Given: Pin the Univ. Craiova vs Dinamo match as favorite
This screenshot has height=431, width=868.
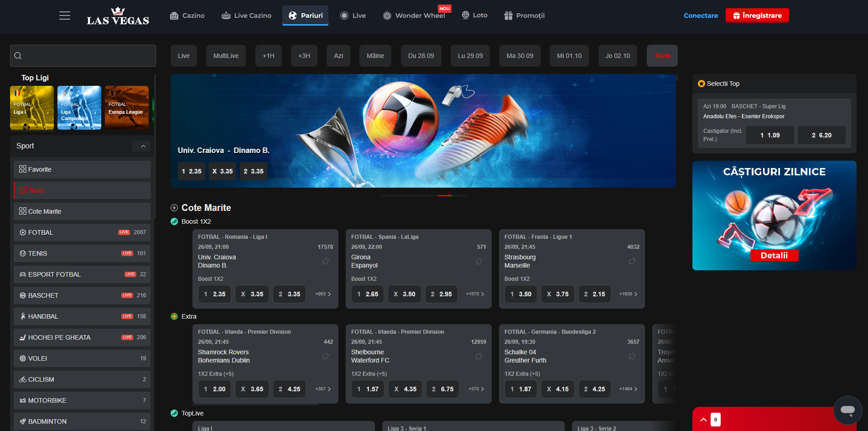Looking at the screenshot, I should tap(325, 262).
